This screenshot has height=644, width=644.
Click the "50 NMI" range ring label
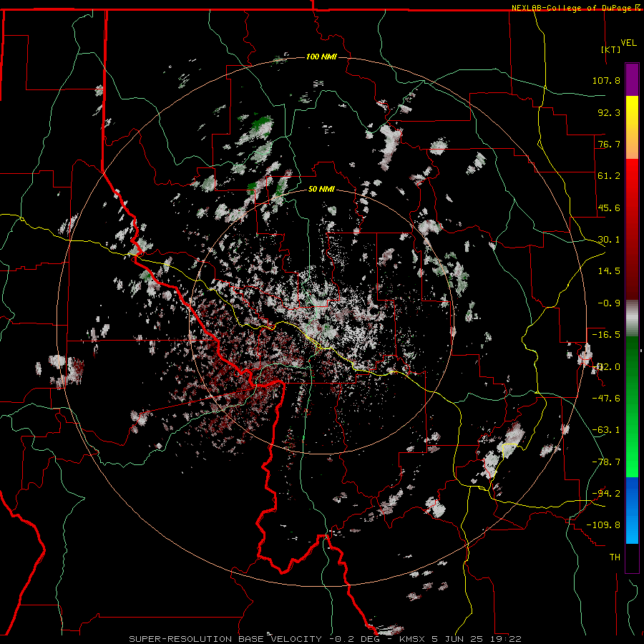(x=321, y=189)
